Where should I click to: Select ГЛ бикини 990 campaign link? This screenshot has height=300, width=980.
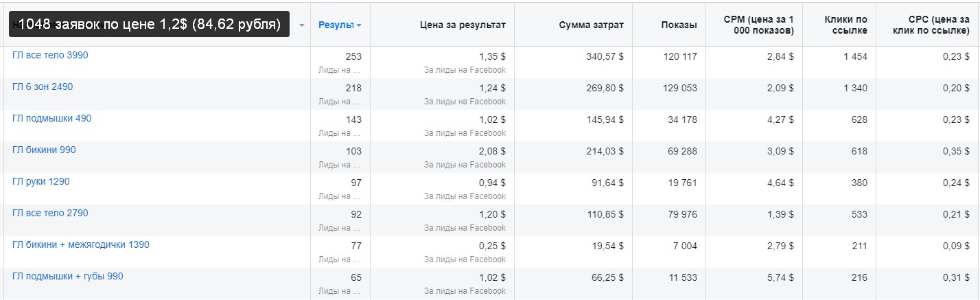[x=44, y=150]
